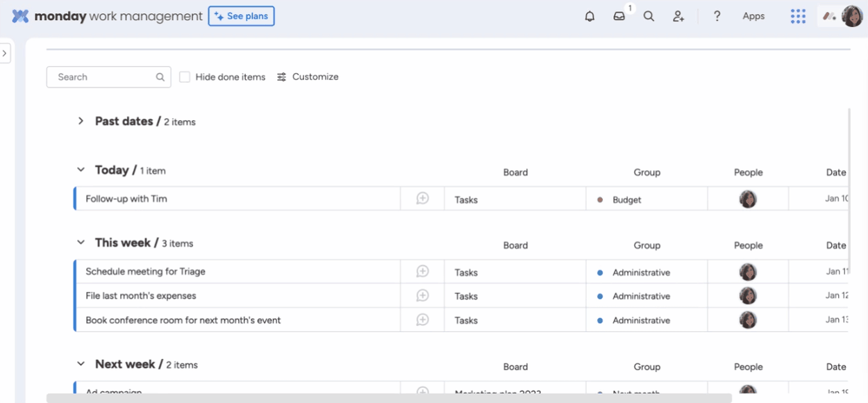This screenshot has width=868, height=403.
Task: Open the help question mark
Action: pyautogui.click(x=717, y=17)
